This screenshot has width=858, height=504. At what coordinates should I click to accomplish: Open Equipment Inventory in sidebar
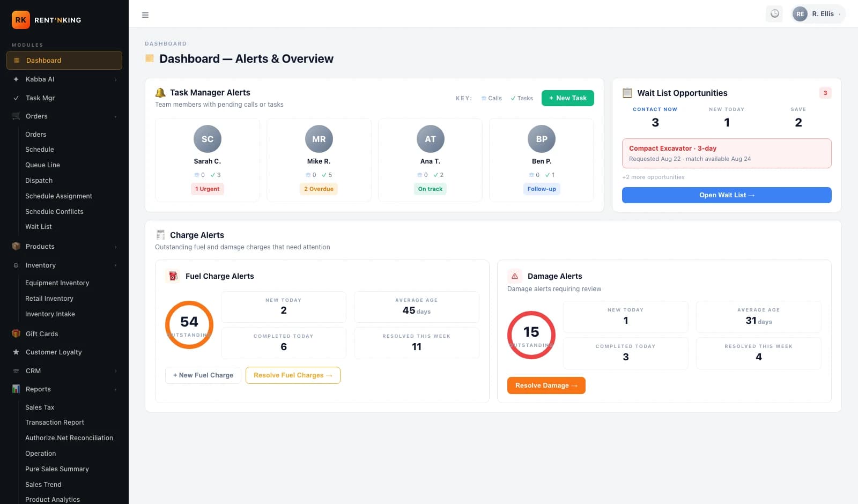tap(57, 283)
